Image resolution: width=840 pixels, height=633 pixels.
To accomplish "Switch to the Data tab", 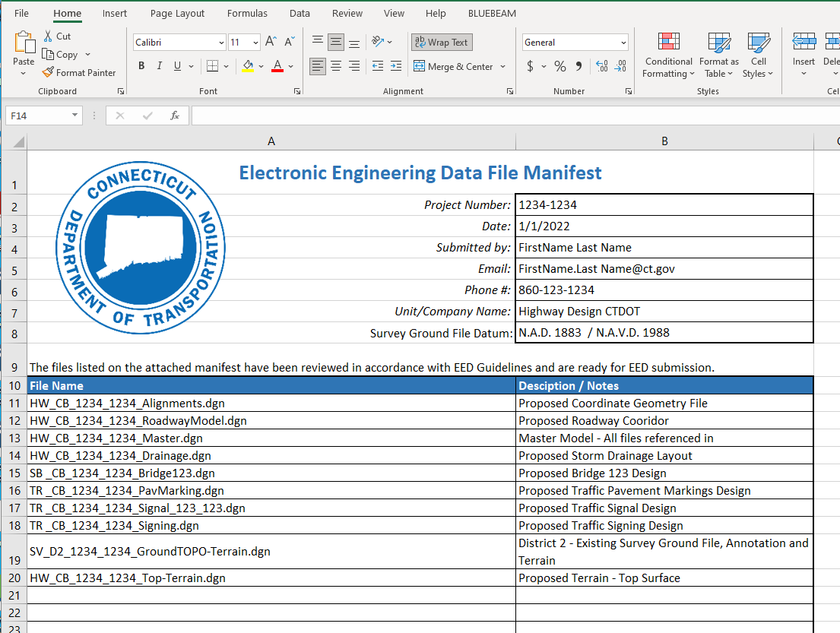I will [300, 14].
